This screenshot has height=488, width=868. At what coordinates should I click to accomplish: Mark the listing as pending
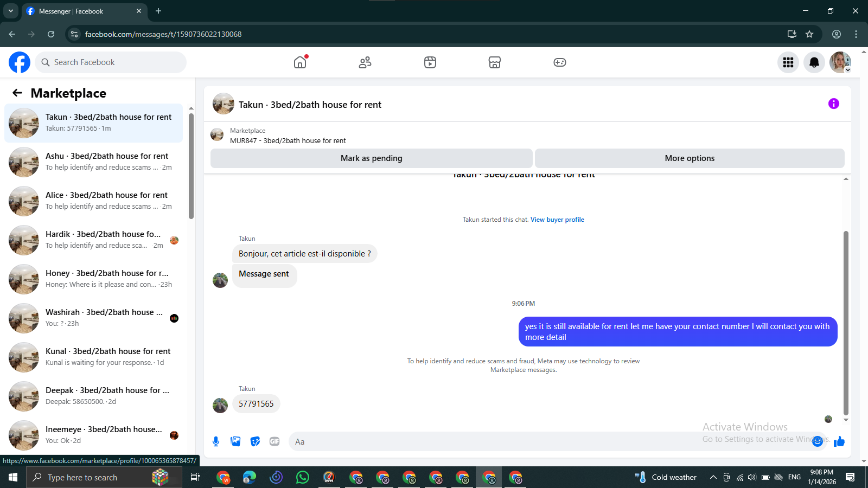[372, 158]
